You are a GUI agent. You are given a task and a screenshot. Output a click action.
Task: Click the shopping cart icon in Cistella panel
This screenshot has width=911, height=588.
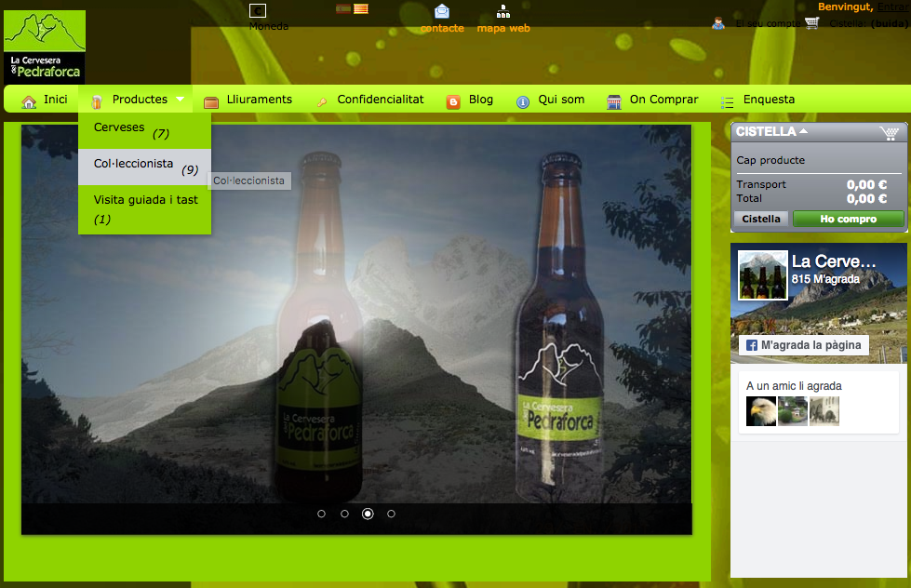(x=890, y=133)
